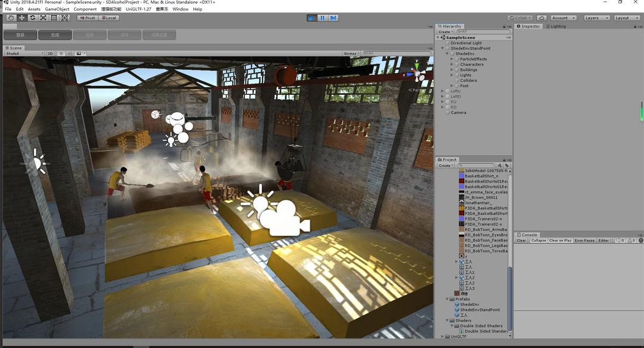This screenshot has width=644, height=348.
Task: Click the scene orientation gizmo
Action: click(417, 74)
